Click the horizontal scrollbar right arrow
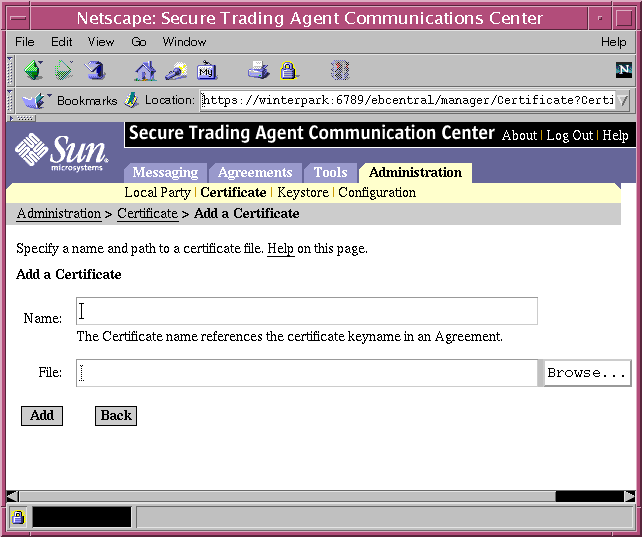The height and width of the screenshot is (537, 642). (629, 496)
